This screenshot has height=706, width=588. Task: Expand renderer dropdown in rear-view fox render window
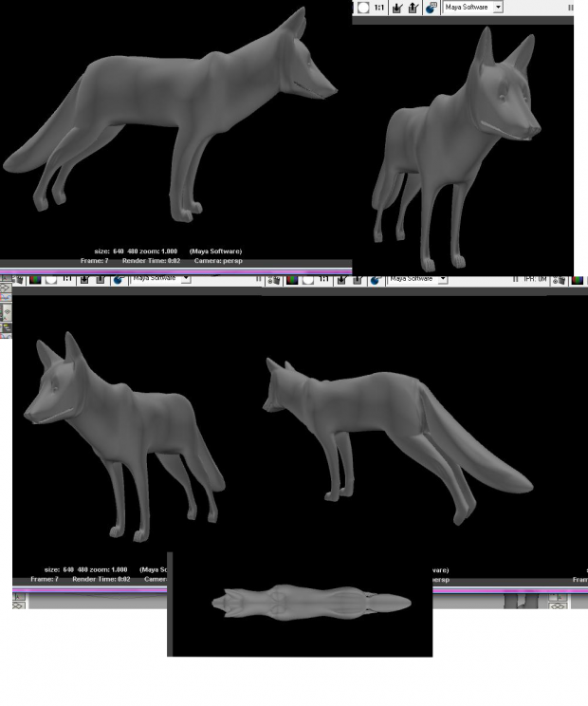pos(443,279)
